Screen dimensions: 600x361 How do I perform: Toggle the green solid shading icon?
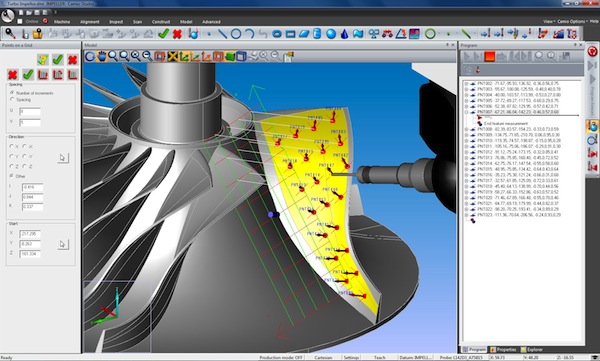point(230,57)
